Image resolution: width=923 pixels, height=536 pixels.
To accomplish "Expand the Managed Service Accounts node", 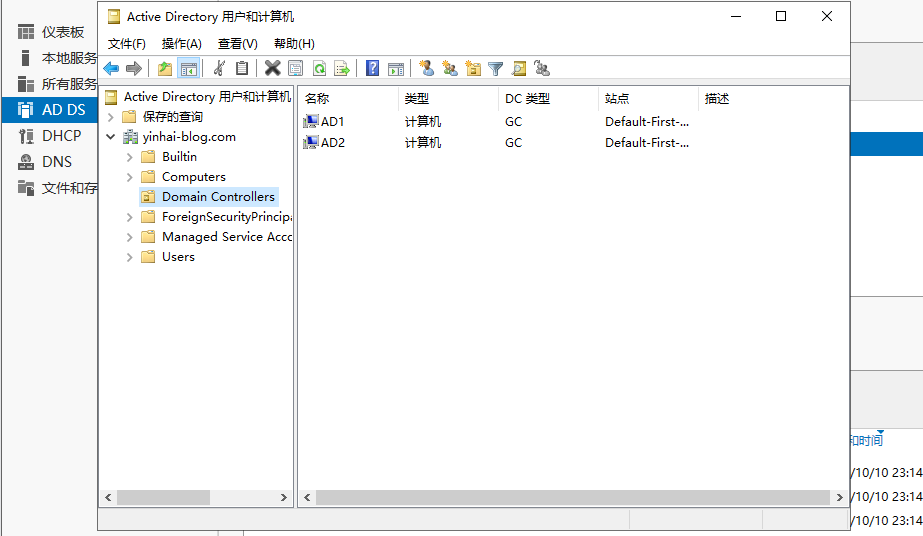I will tap(130, 237).
